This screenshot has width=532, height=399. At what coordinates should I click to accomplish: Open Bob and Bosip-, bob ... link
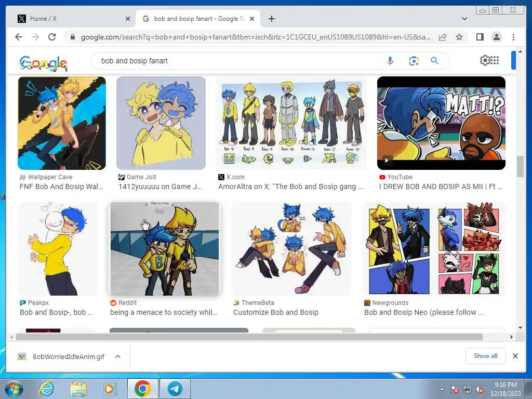point(56,312)
